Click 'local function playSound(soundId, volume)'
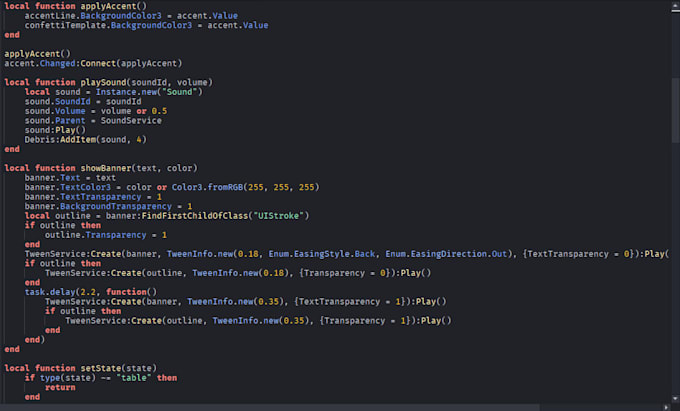The height and width of the screenshot is (411, 680). tap(108, 82)
